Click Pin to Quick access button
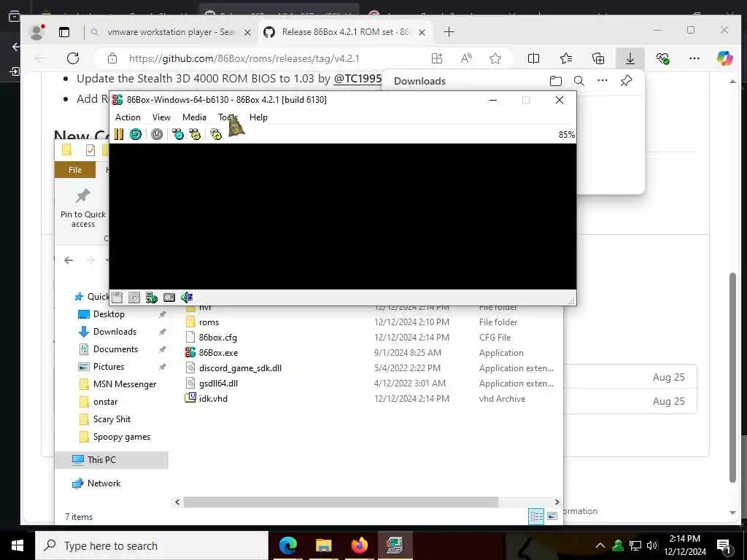Image resolution: width=747 pixels, height=560 pixels. pos(83,208)
